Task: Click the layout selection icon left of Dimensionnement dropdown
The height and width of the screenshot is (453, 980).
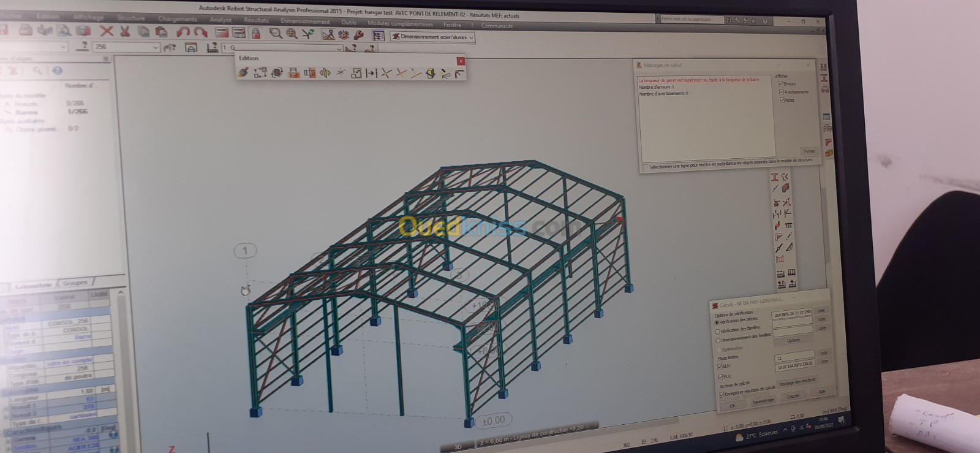Action: click(378, 36)
